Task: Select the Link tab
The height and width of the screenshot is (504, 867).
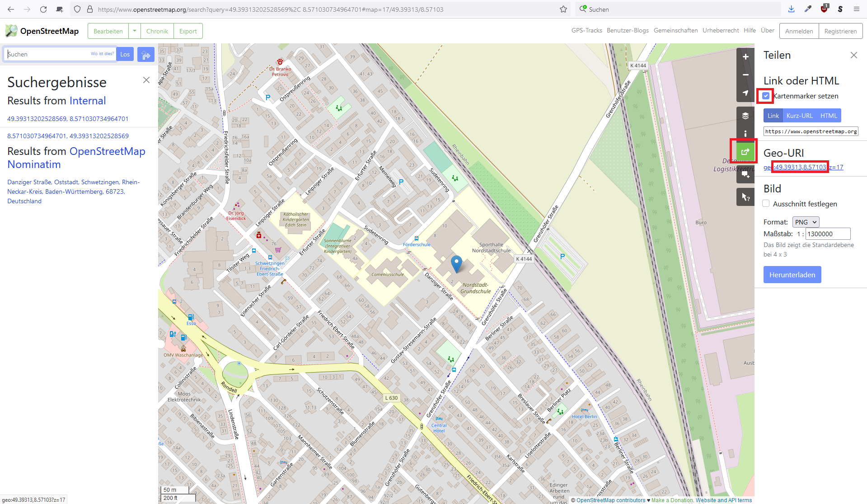Action: click(x=773, y=116)
